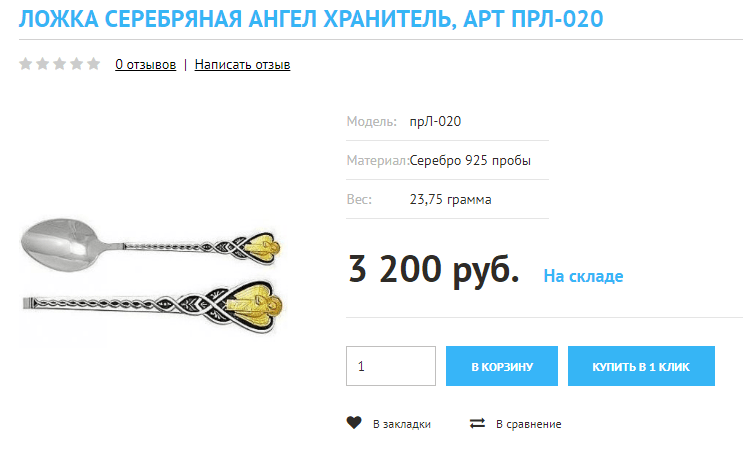Click the 3 200 руб. price
This screenshot has width=743, height=455.
(x=433, y=270)
